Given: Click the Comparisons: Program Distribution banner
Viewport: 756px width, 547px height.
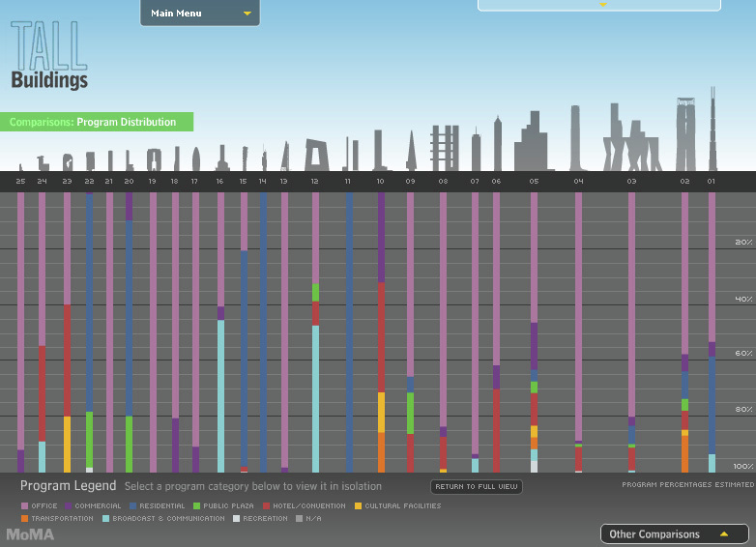Looking at the screenshot, I should point(97,122).
